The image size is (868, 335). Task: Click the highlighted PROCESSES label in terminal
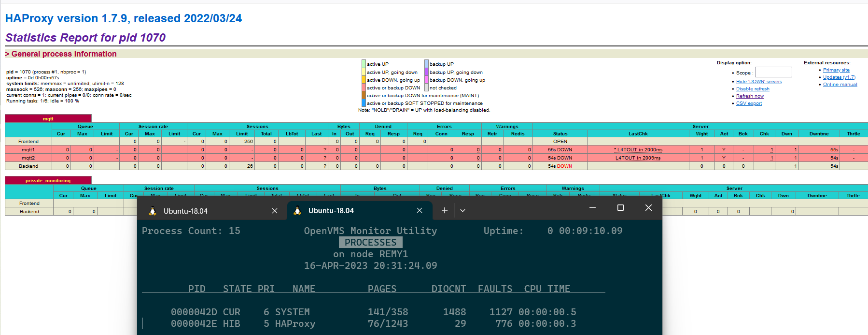[371, 242]
